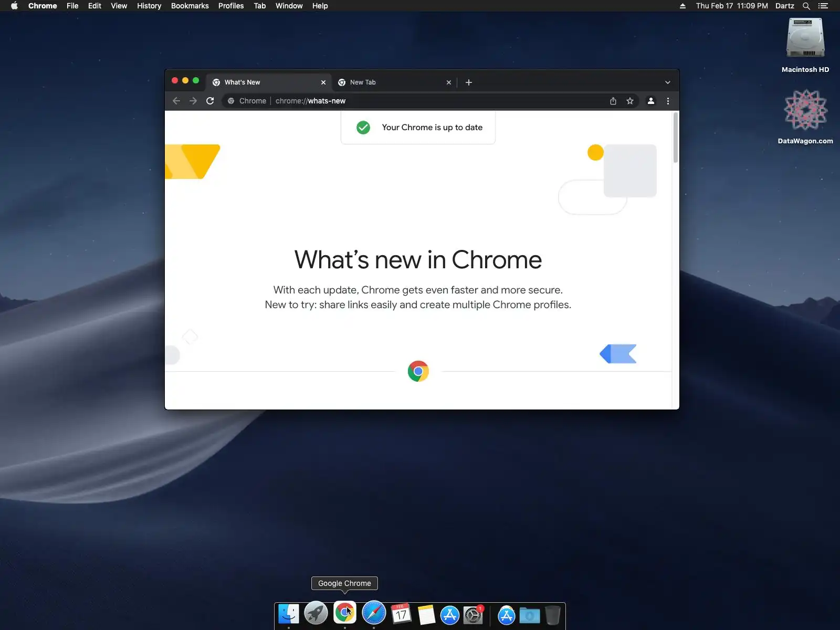Open the Tab menu

coord(260,6)
